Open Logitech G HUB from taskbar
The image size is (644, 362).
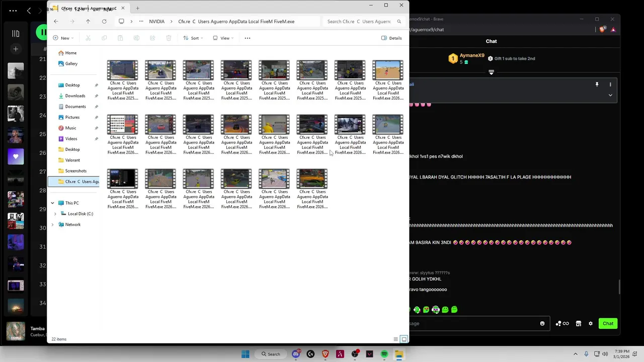click(x=310, y=354)
